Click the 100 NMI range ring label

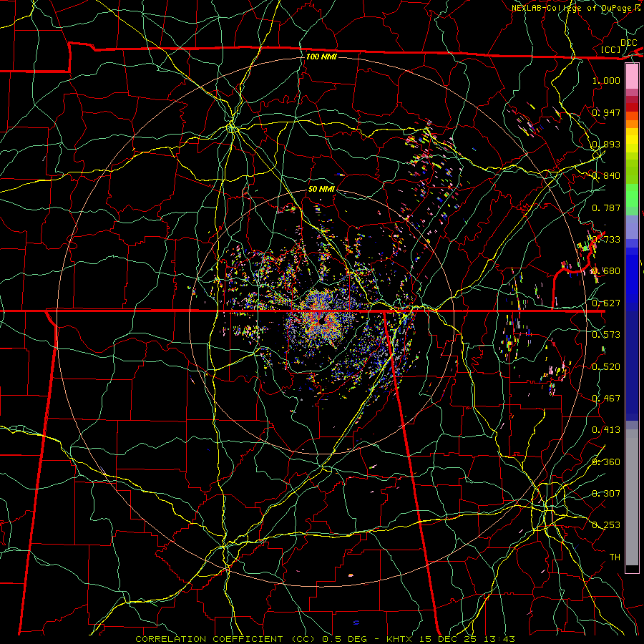(x=321, y=57)
